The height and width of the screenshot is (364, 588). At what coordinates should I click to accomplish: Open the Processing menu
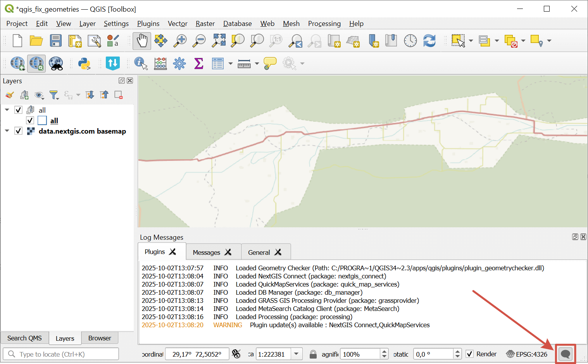(324, 24)
